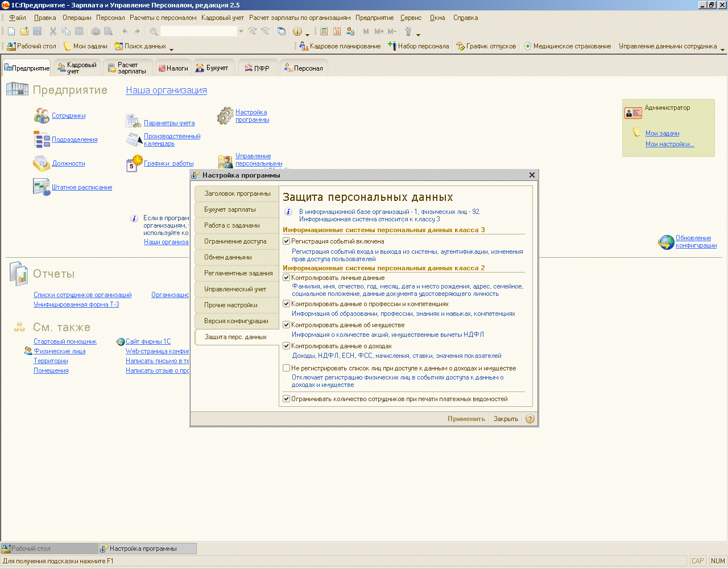Click the Обновление конфигурации globe icon
The image size is (728, 569).
666,242
